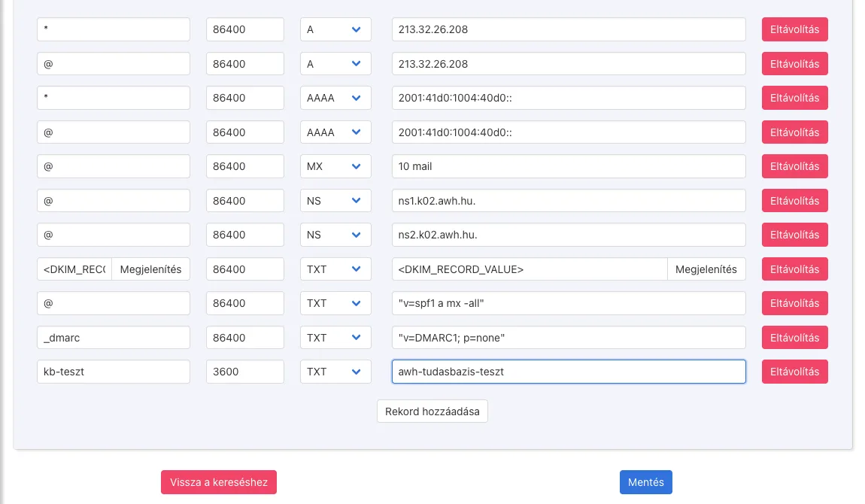Edit the ns2.k02.awh.hu. value field
Image resolution: width=865 pixels, height=504 pixels.
[569, 235]
